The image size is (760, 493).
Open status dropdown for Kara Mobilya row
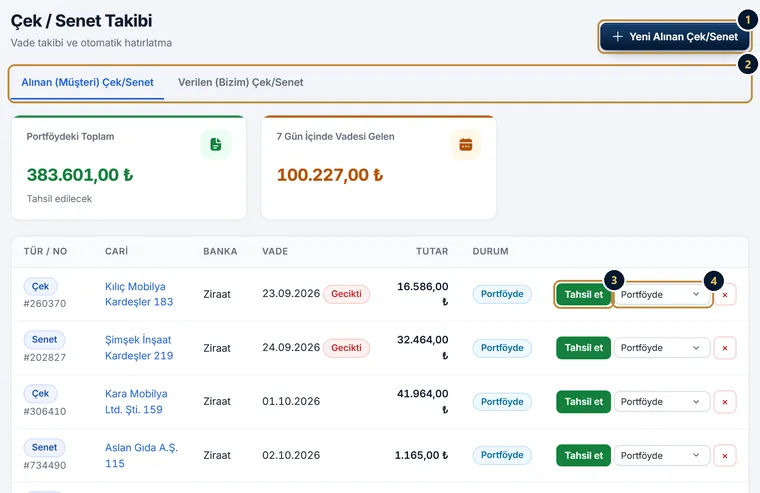coord(662,402)
